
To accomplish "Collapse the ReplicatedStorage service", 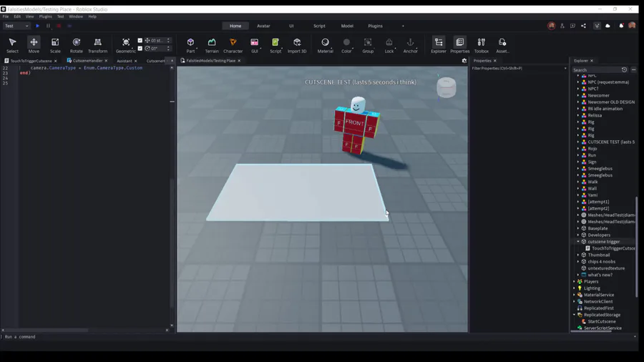I will tap(575, 315).
